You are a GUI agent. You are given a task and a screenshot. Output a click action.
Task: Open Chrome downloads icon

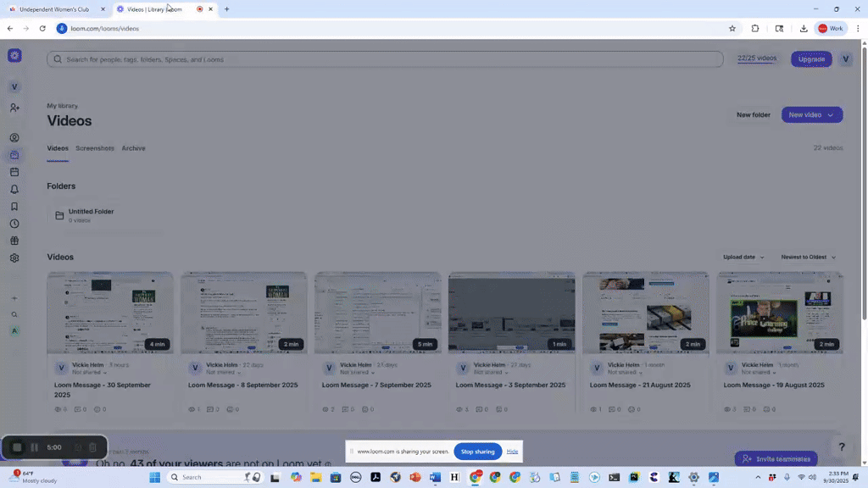pyautogui.click(x=804, y=28)
